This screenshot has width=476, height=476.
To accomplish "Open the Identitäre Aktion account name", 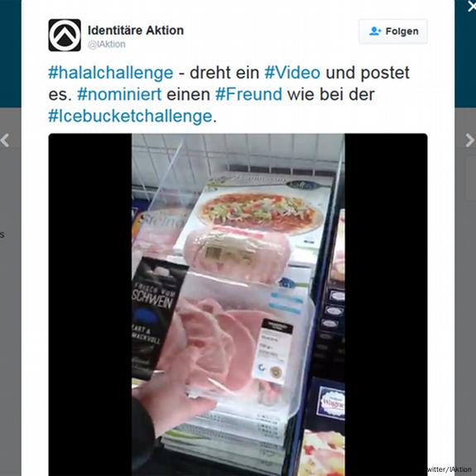I will (x=136, y=31).
